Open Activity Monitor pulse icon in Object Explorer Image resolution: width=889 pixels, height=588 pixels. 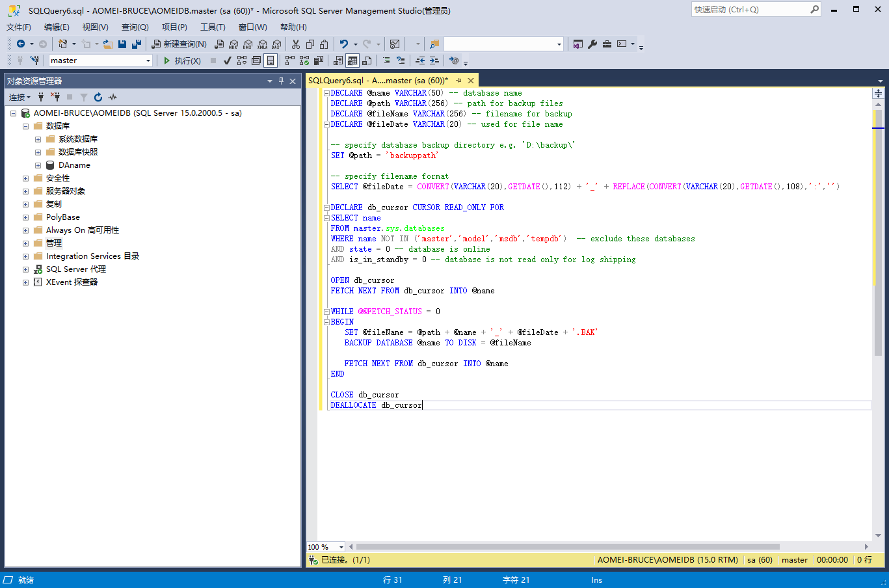(113, 97)
